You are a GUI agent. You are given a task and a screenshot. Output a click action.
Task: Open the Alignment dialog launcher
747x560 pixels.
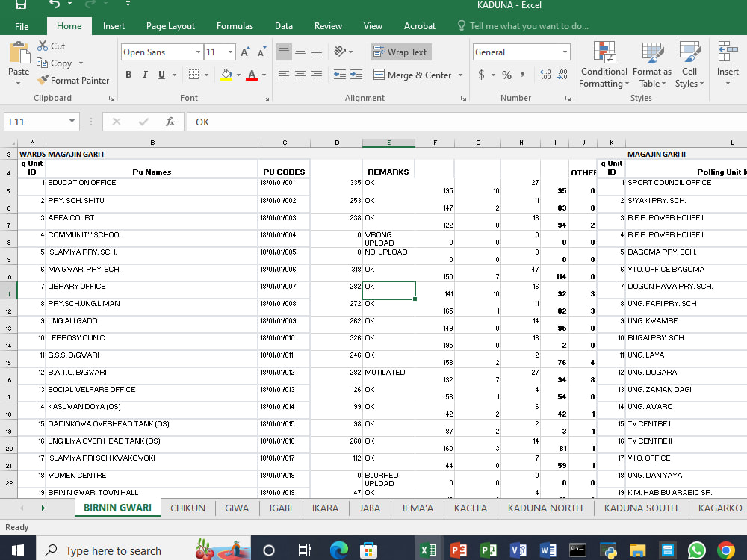[463, 98]
